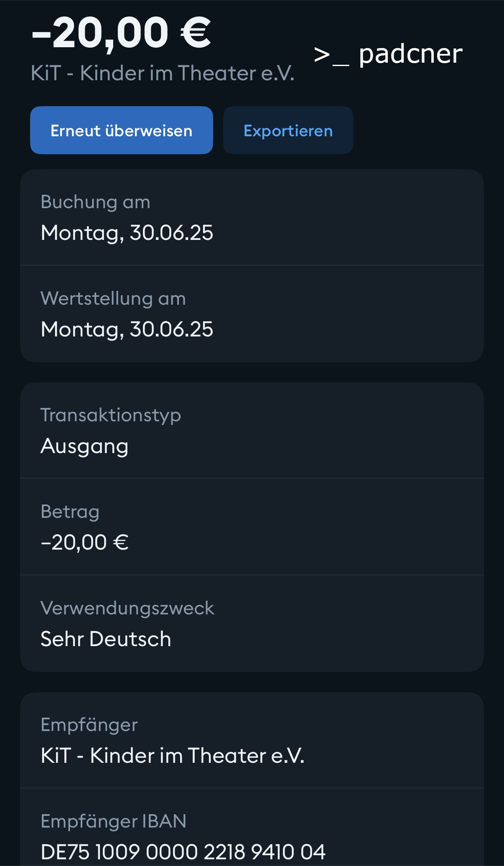Screen dimensions: 504x866
Task: Select the date value under "Wertstellung am"
Action: (x=127, y=329)
